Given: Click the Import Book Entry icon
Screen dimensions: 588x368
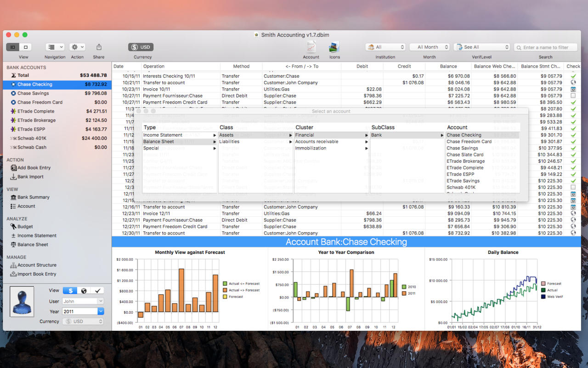Looking at the screenshot, I should point(13,274).
